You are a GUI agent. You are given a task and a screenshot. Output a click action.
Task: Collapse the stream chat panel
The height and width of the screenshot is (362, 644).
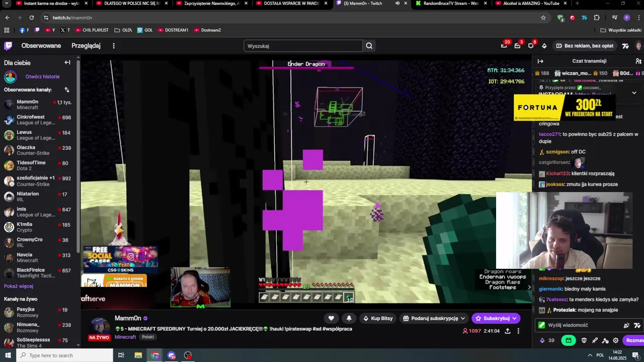tap(540, 61)
